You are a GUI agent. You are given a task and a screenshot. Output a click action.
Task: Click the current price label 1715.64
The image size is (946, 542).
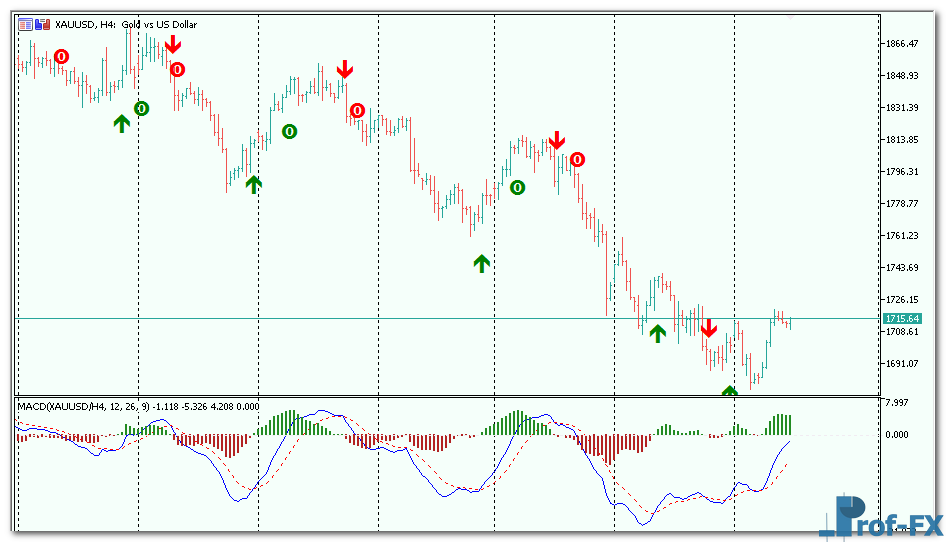click(901, 318)
